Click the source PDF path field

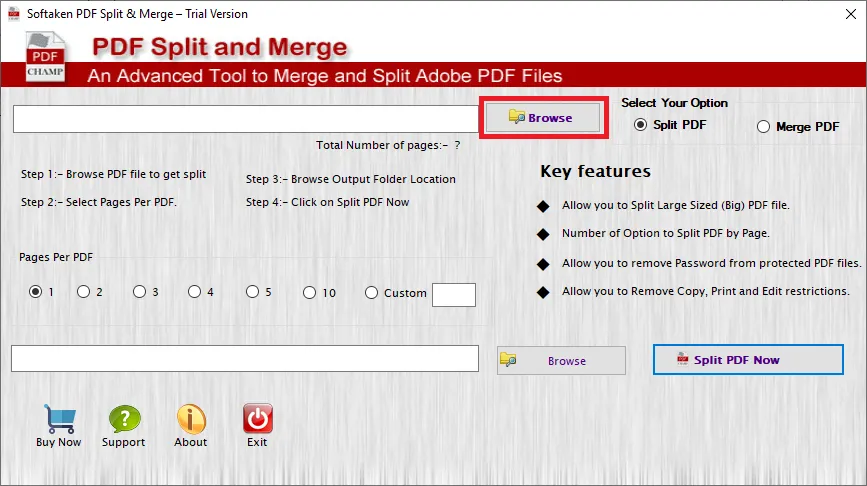[246, 119]
